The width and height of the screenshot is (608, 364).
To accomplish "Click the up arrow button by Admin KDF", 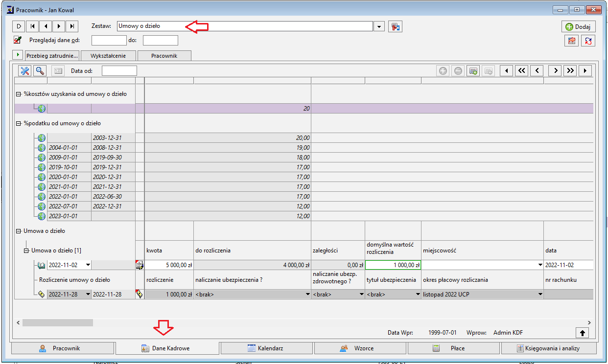I will [x=583, y=333].
